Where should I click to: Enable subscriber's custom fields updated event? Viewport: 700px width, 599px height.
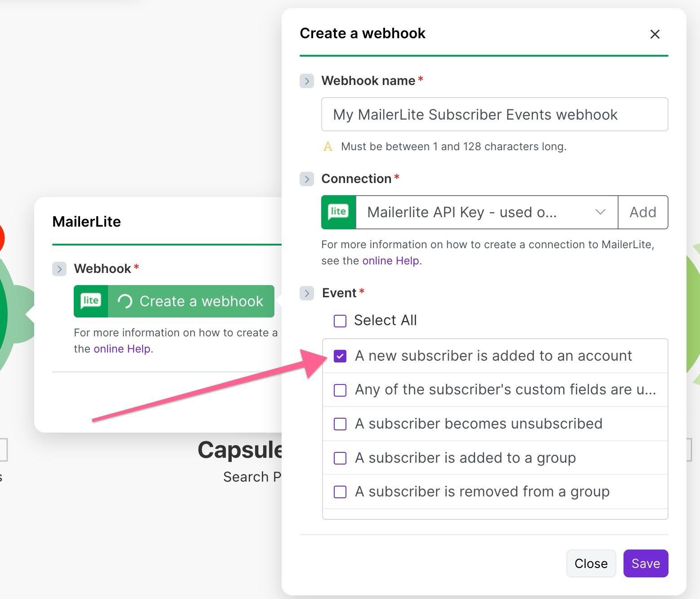coord(340,390)
